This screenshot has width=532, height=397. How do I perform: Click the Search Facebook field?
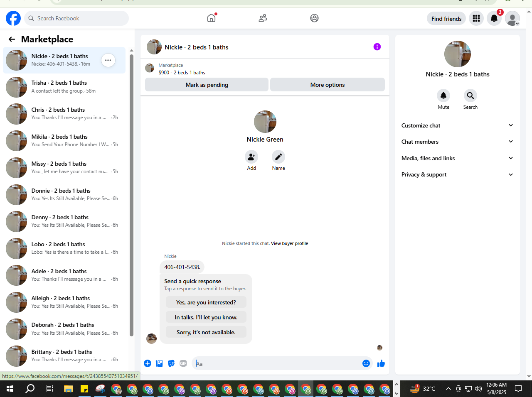pos(76,18)
